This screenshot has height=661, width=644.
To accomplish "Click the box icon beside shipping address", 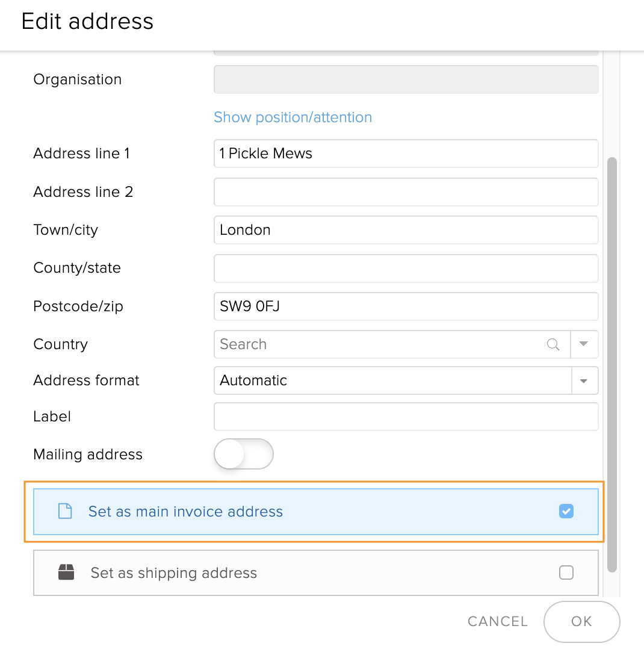I will (66, 573).
